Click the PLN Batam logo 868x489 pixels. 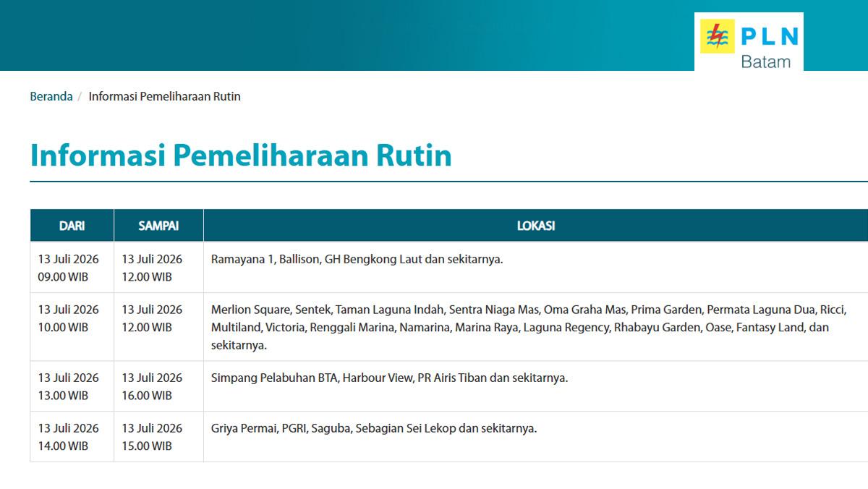tap(749, 42)
